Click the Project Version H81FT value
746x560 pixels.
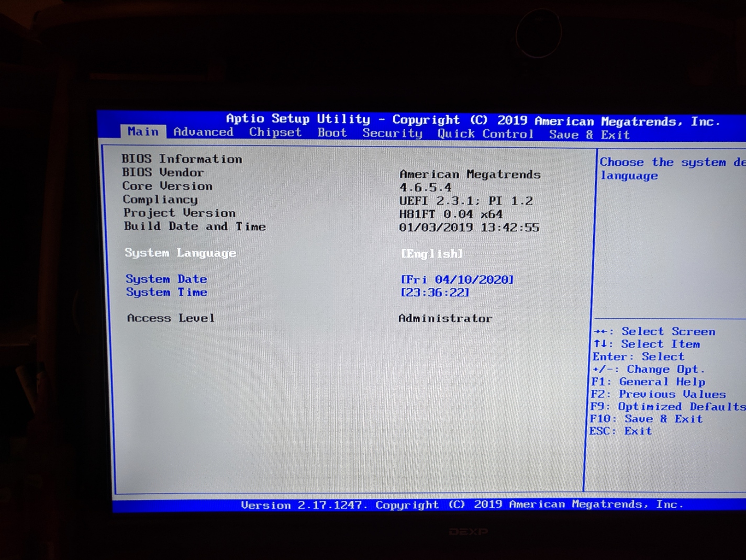pos(450,214)
